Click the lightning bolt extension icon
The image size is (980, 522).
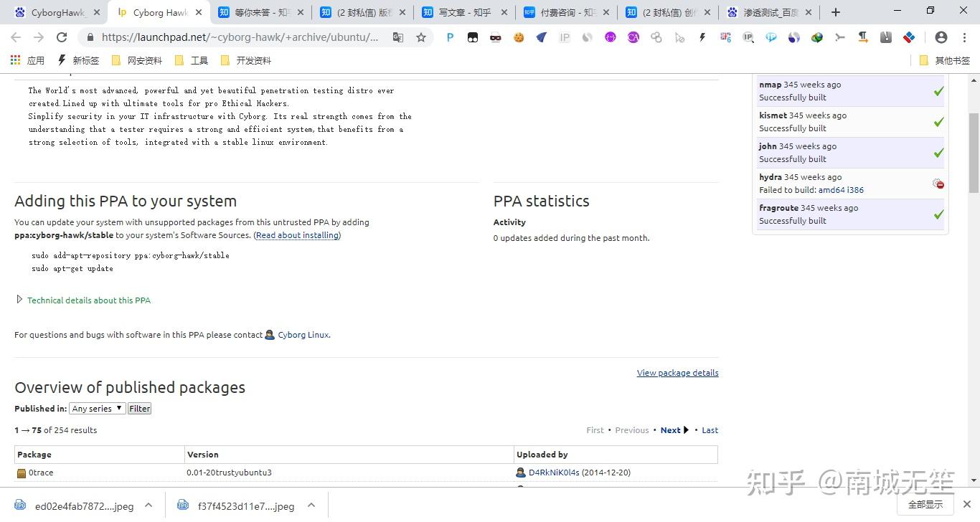[702, 37]
